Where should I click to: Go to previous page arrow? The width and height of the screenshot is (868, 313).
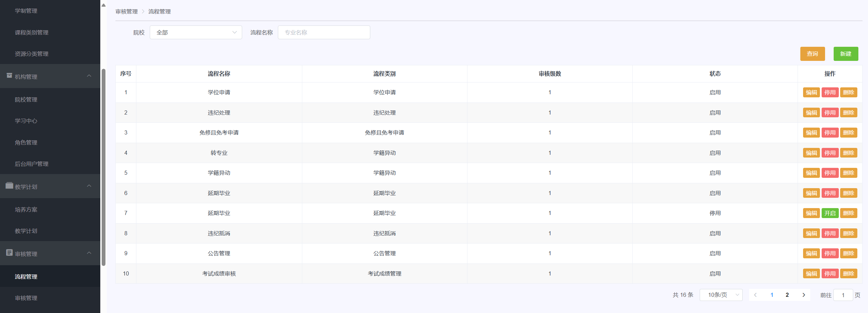[755, 295]
